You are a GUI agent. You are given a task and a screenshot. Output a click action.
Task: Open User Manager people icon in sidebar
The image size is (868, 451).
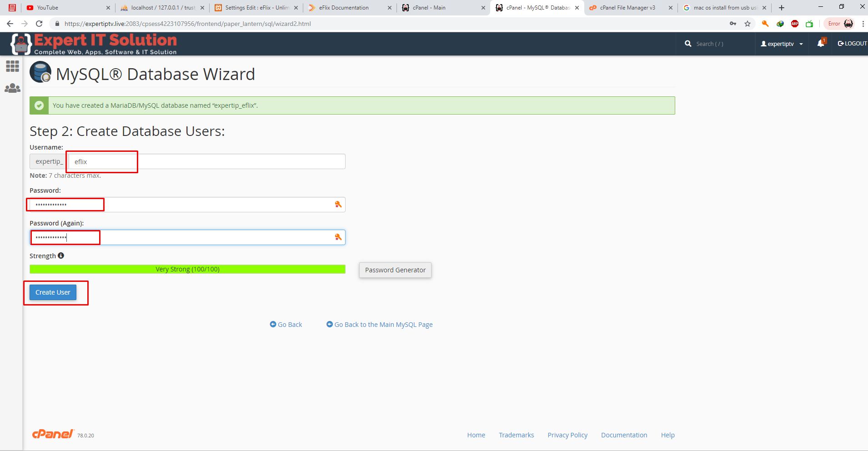(12, 88)
